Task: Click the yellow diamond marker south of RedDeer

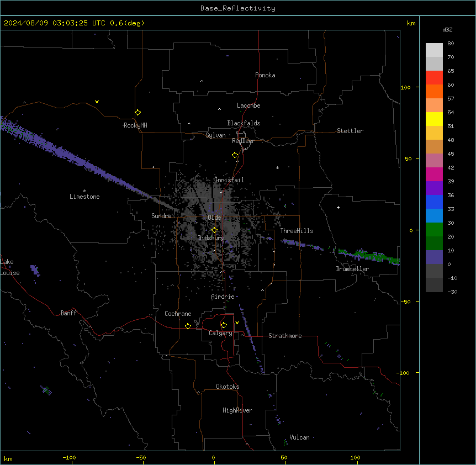Action: pos(235,155)
